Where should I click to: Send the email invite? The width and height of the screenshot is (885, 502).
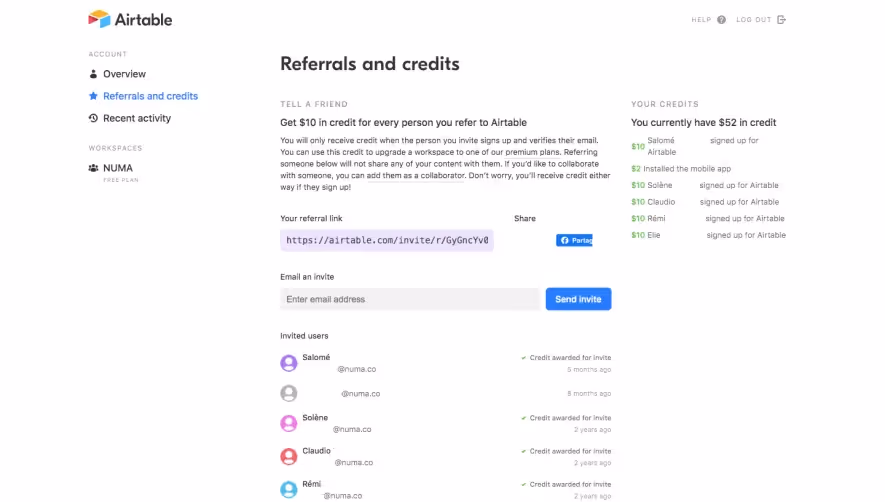click(x=578, y=299)
